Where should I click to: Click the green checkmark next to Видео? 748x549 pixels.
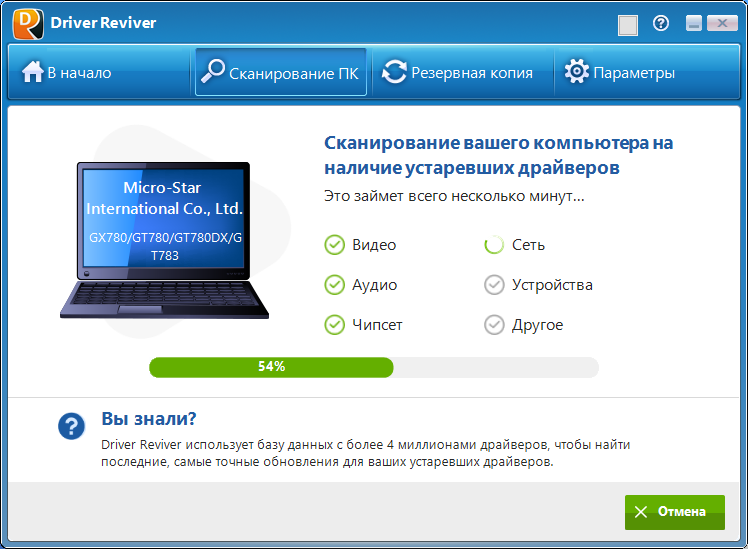[x=334, y=245]
